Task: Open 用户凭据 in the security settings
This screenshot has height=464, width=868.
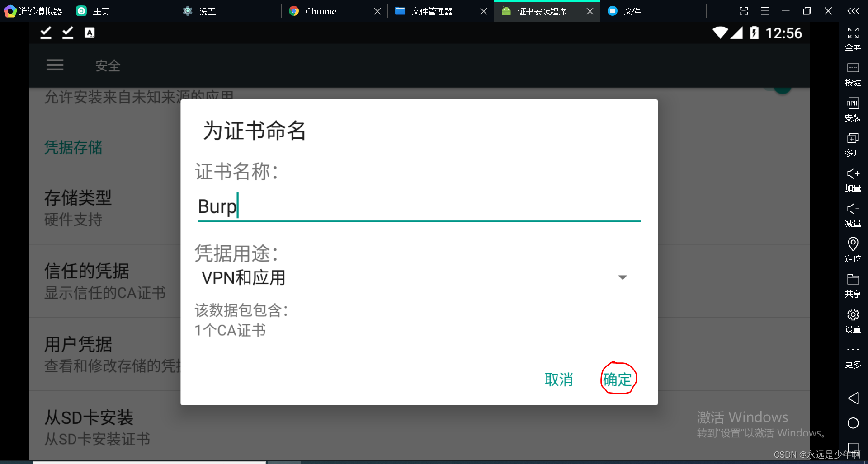Action: [x=105, y=354]
